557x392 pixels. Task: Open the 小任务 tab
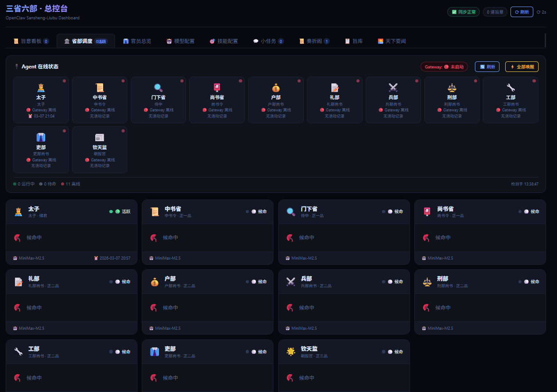click(x=269, y=41)
